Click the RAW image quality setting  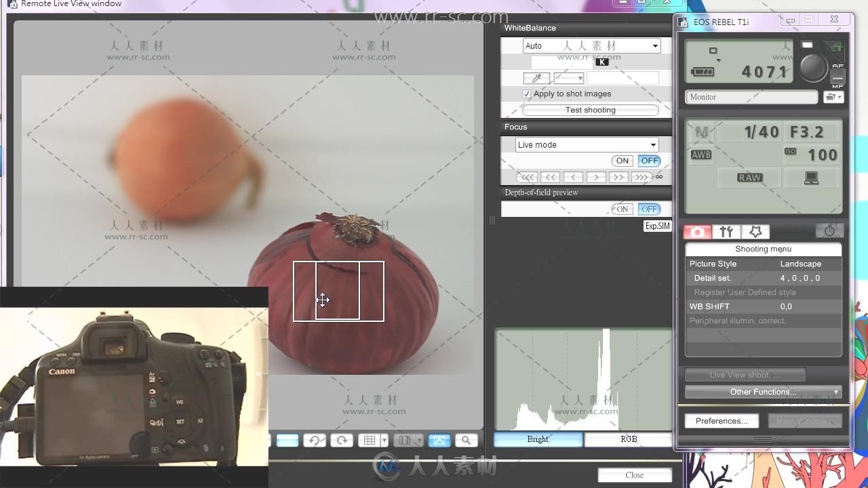click(x=749, y=178)
